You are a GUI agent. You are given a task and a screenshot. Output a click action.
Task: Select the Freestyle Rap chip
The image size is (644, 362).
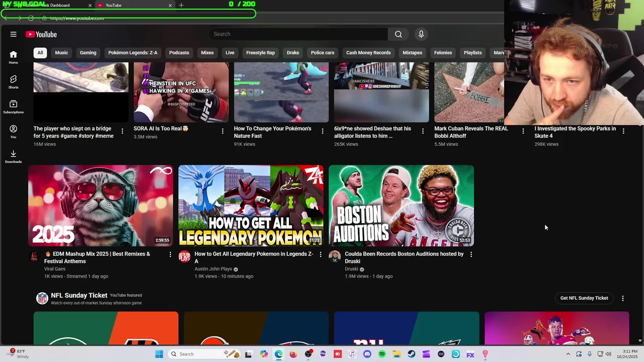coord(261,52)
